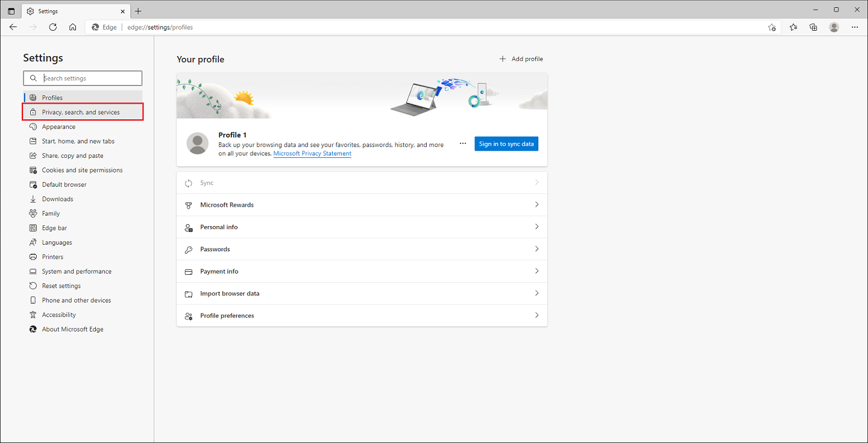Open Microsoft Privacy Statement link
This screenshot has width=868, height=443.
tap(312, 154)
